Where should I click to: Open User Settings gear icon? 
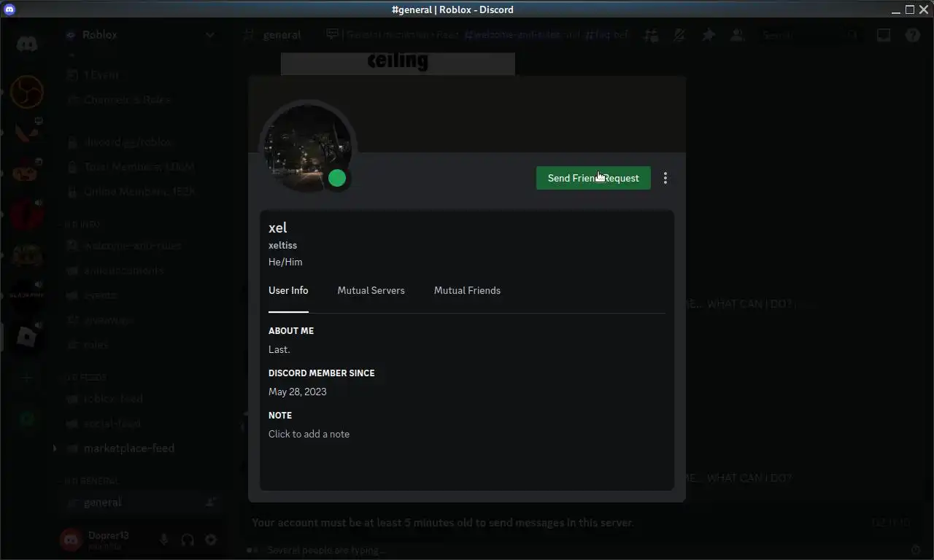point(211,540)
